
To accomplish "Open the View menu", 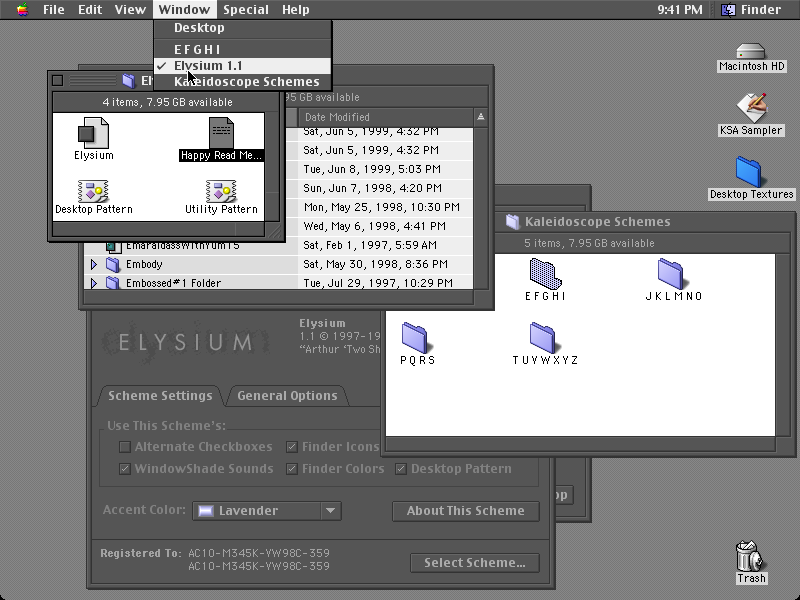I will pyautogui.click(x=130, y=10).
